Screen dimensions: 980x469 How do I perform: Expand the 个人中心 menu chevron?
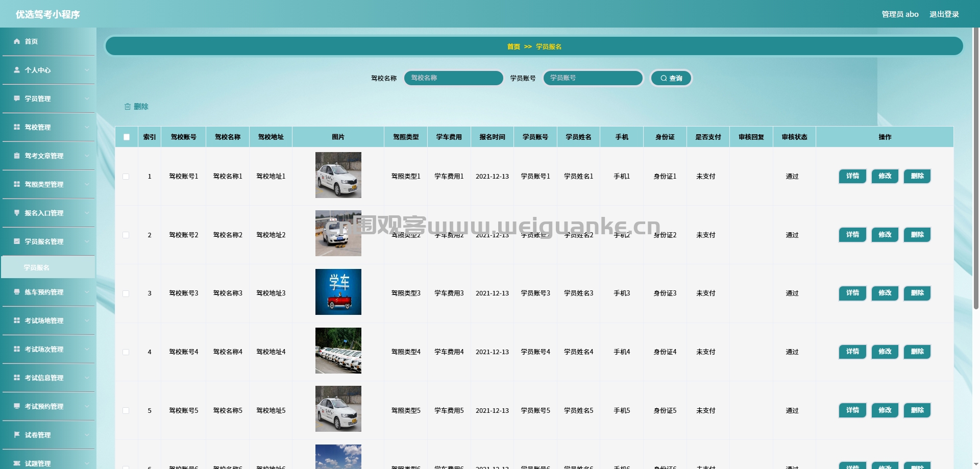pos(87,70)
